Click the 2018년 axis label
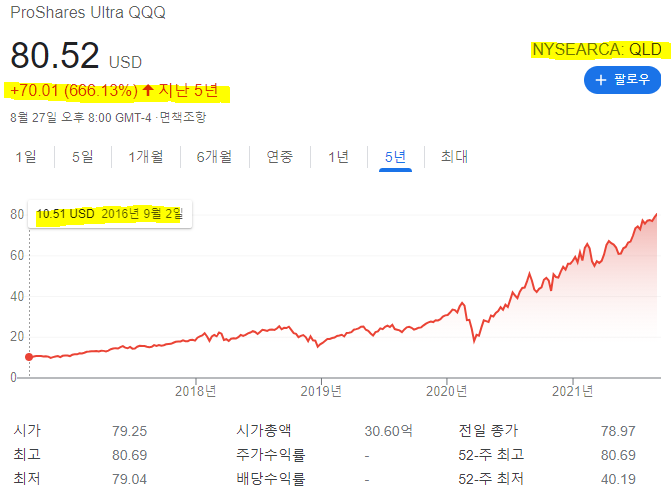This screenshot has height=496, width=671. pos(196,391)
